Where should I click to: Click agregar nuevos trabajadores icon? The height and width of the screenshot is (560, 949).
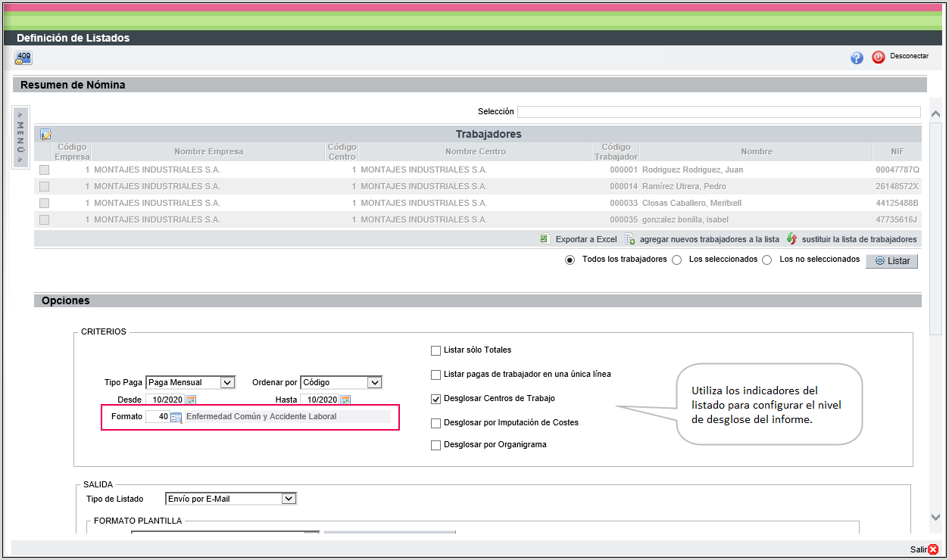(x=630, y=239)
